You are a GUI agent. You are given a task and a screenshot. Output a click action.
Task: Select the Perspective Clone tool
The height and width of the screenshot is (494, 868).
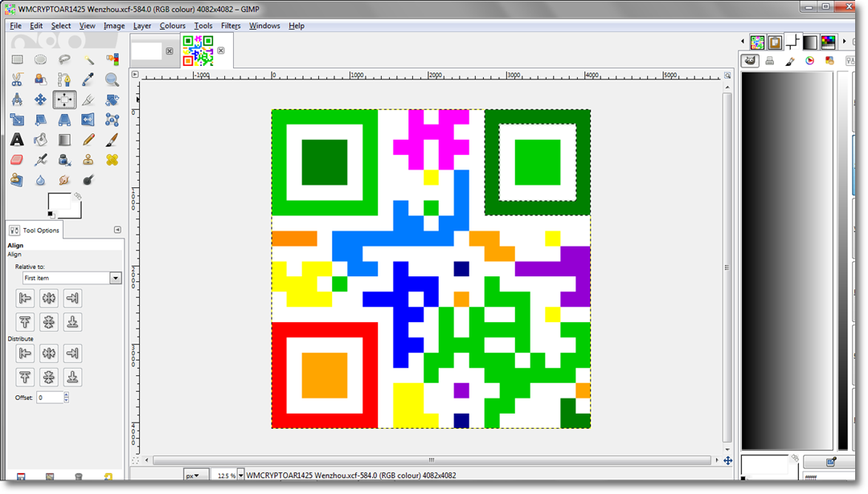click(x=17, y=180)
